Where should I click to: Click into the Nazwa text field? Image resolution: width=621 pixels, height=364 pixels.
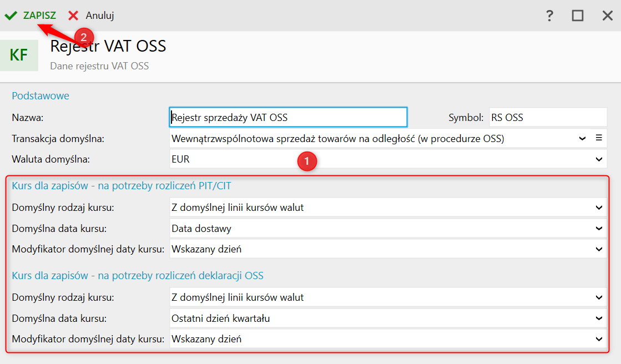(x=288, y=118)
